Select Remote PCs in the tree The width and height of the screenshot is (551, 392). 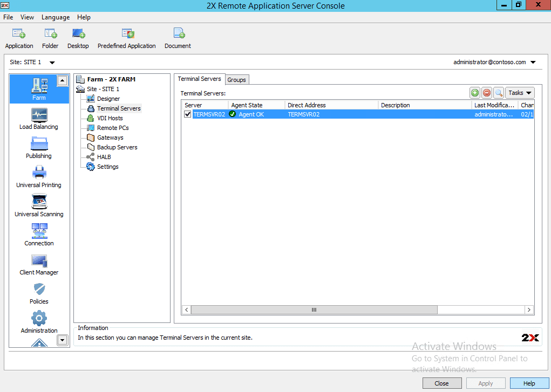click(113, 128)
